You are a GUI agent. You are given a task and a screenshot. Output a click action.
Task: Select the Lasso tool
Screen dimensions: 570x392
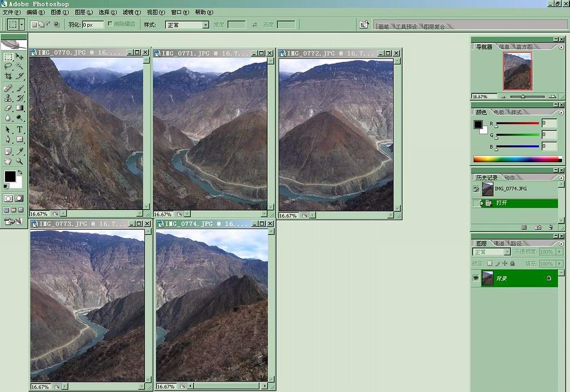click(x=8, y=66)
